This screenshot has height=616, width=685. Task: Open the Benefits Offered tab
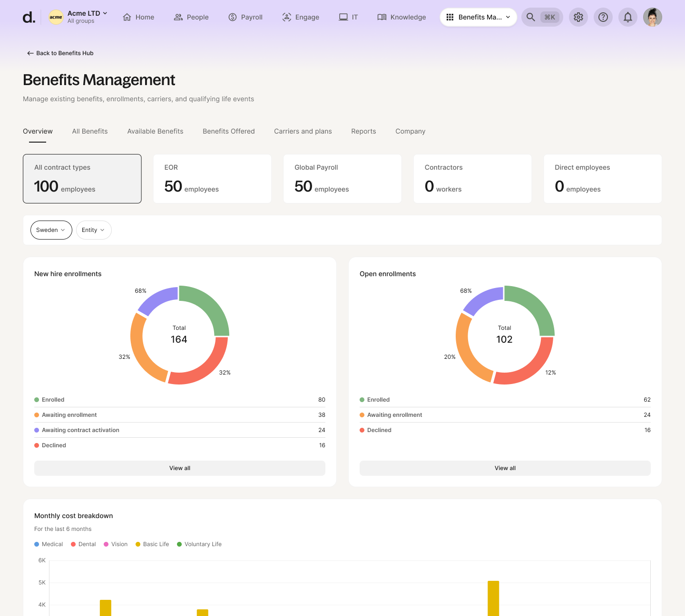pyautogui.click(x=229, y=131)
